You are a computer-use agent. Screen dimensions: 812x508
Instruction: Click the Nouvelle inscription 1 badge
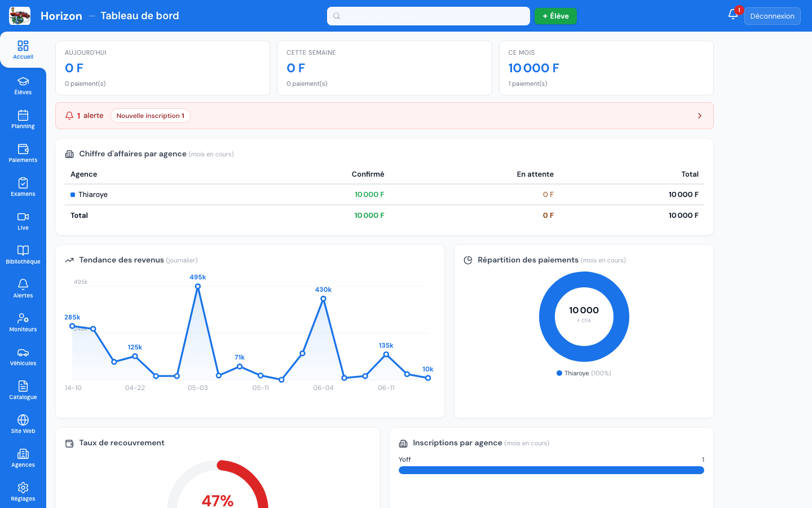[151, 116]
